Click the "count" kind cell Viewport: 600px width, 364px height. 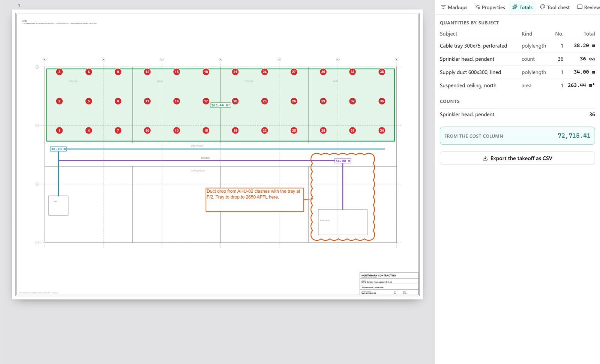coord(528,59)
